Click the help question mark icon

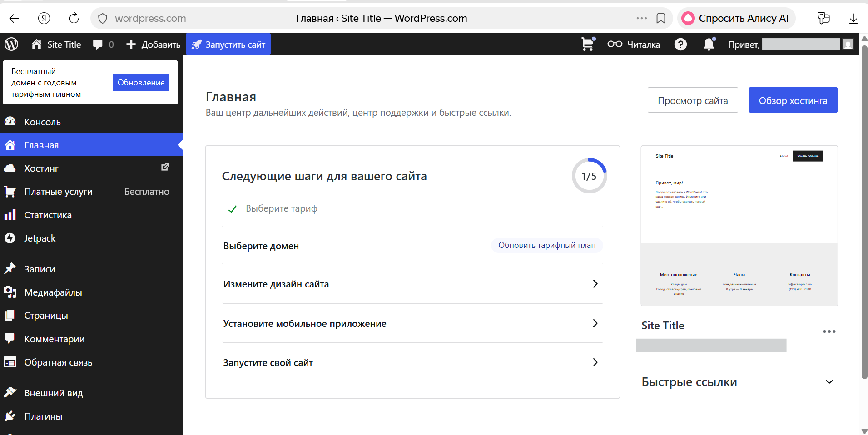(x=680, y=44)
